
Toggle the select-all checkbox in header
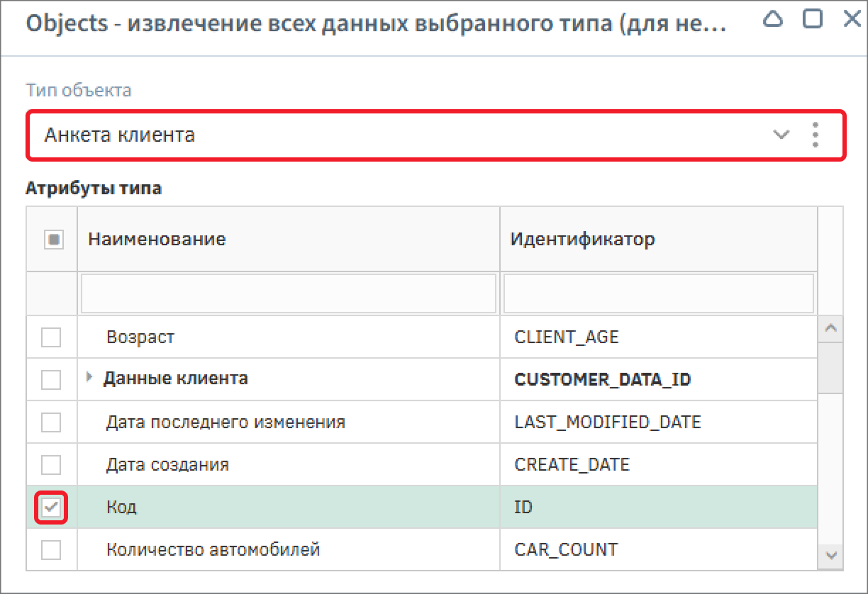(x=53, y=240)
